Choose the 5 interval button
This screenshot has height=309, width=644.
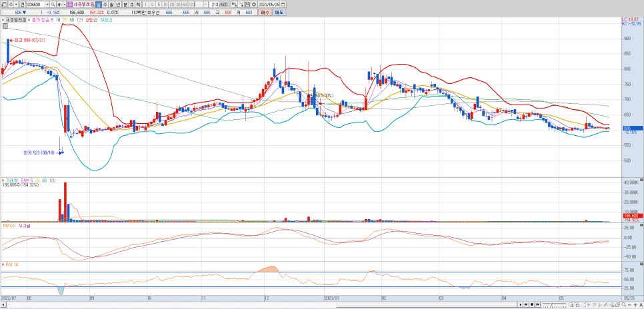159,4
